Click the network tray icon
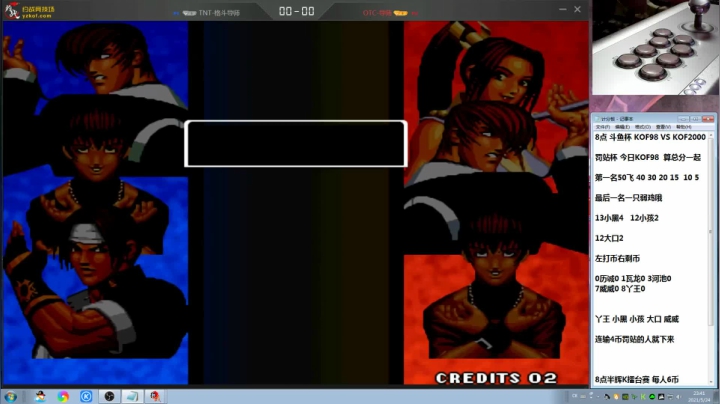The image size is (720, 404). (670, 397)
